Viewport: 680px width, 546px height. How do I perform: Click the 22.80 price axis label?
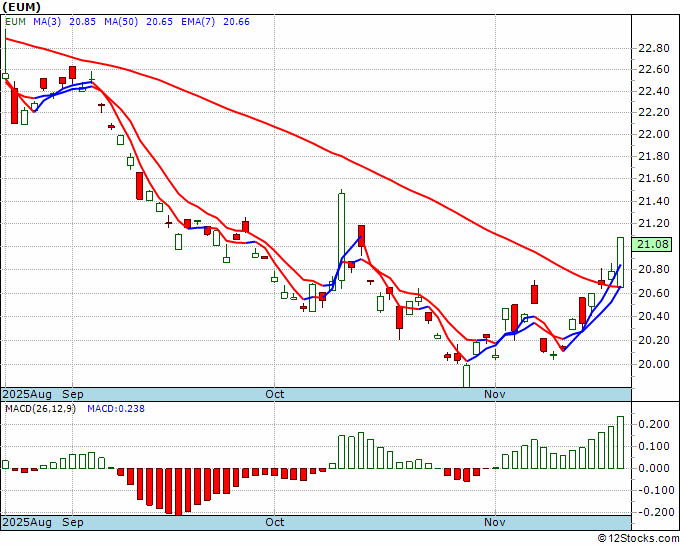[x=654, y=48]
